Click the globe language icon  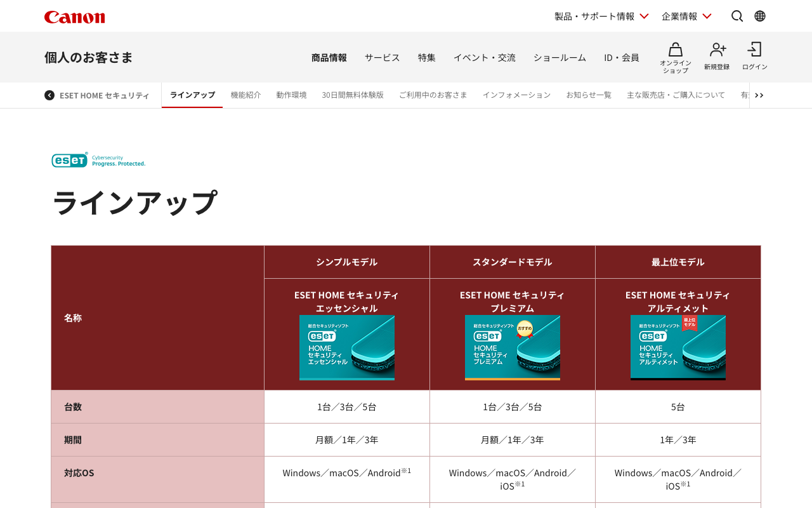[760, 16]
